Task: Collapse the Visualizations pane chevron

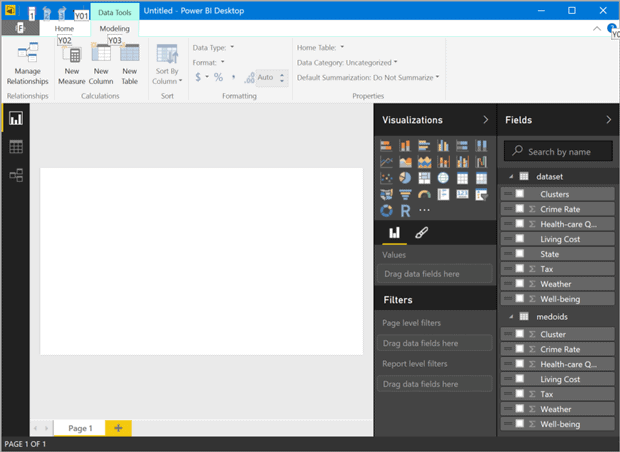Action: [x=486, y=120]
